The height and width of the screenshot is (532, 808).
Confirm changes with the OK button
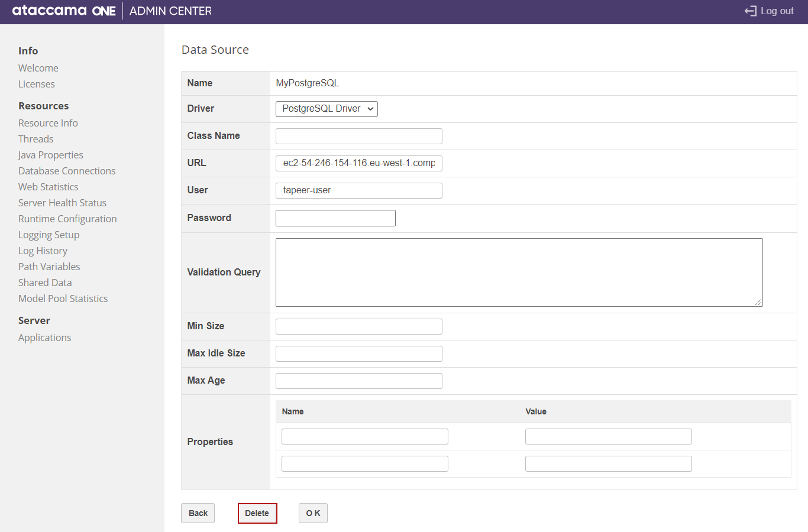click(313, 513)
